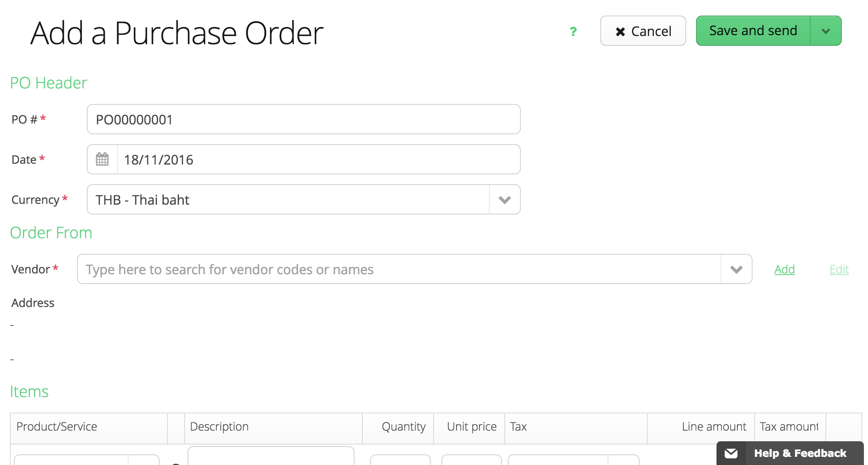Click the Product/Service column header
This screenshot has height=465, width=868.
(57, 427)
